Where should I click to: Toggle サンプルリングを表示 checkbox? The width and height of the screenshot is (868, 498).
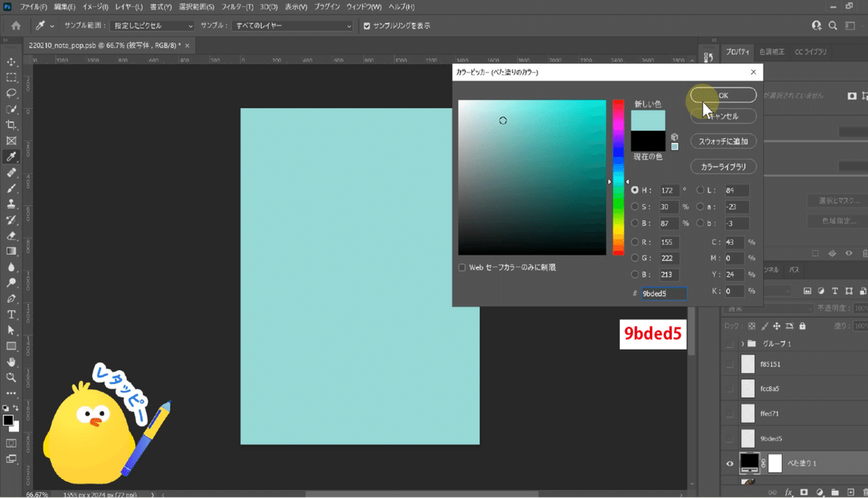[367, 26]
